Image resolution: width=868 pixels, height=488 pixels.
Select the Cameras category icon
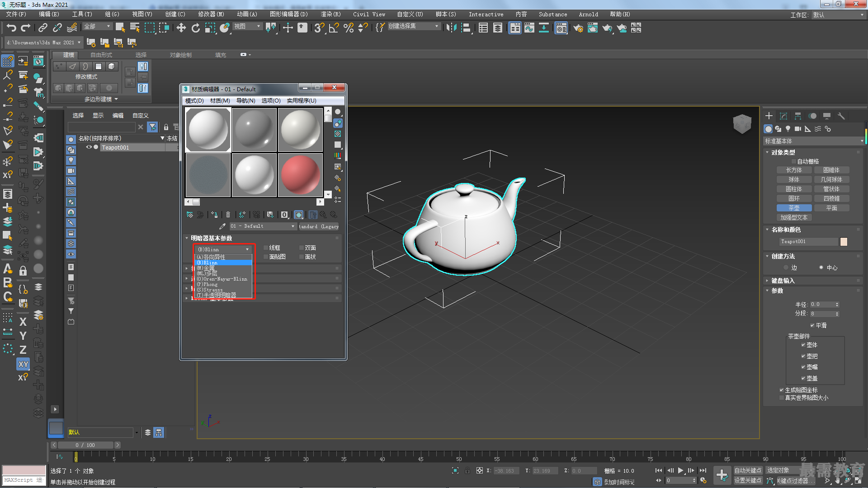tap(797, 129)
